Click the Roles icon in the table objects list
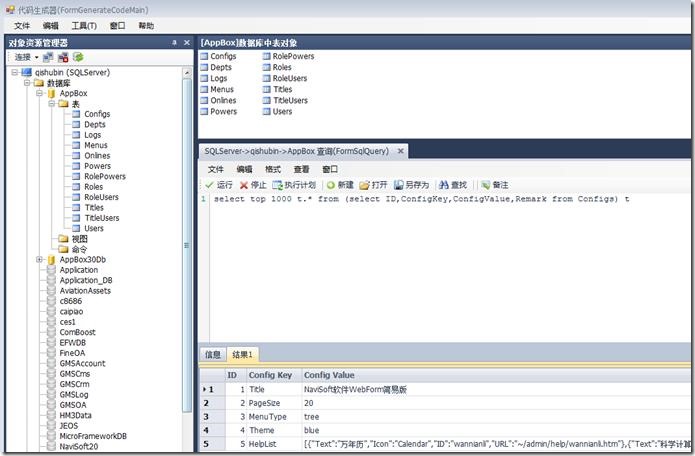Screen dimensions: 695x456 pos(266,67)
